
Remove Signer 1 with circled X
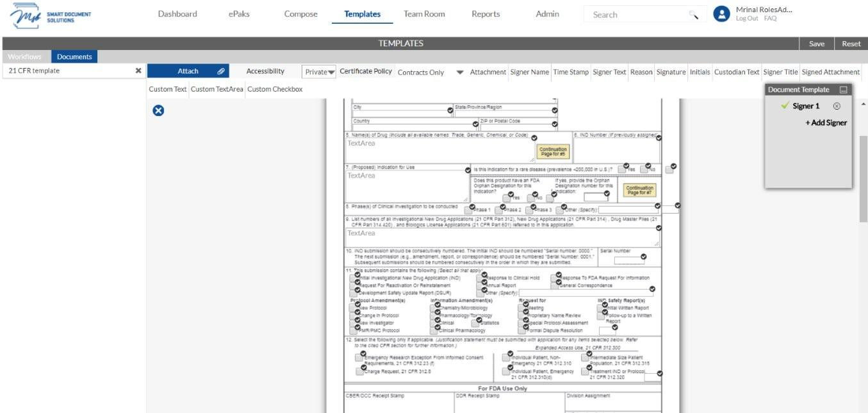[x=837, y=106]
